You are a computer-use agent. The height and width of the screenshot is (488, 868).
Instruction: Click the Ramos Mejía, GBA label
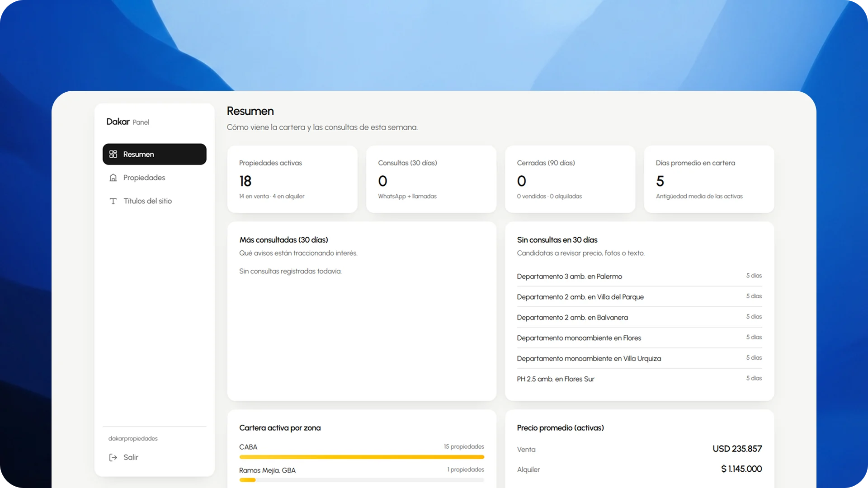click(267, 470)
